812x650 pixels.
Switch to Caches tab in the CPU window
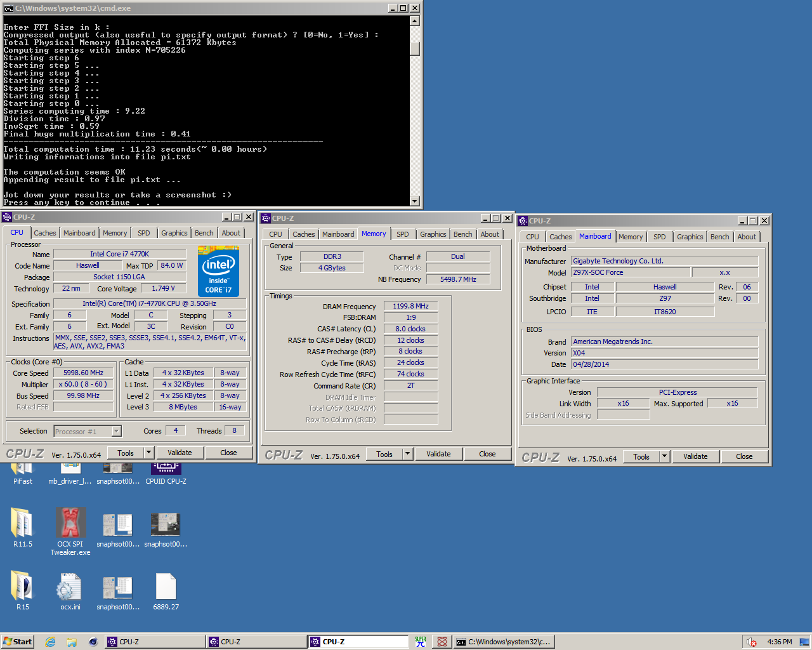coord(45,233)
